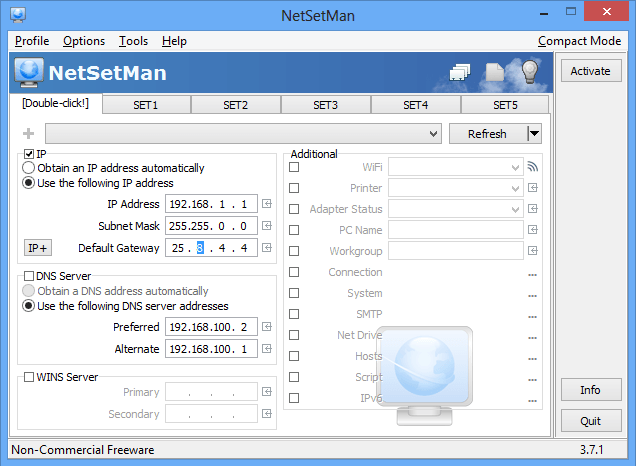This screenshot has height=466, width=636.
Task: Click the gray plus icon beside adapter list
Action: (28, 133)
